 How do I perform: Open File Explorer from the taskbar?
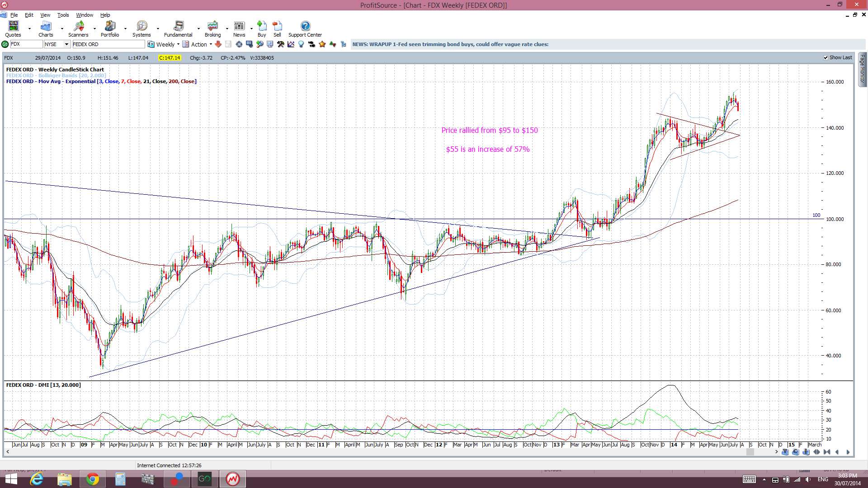coord(65,479)
